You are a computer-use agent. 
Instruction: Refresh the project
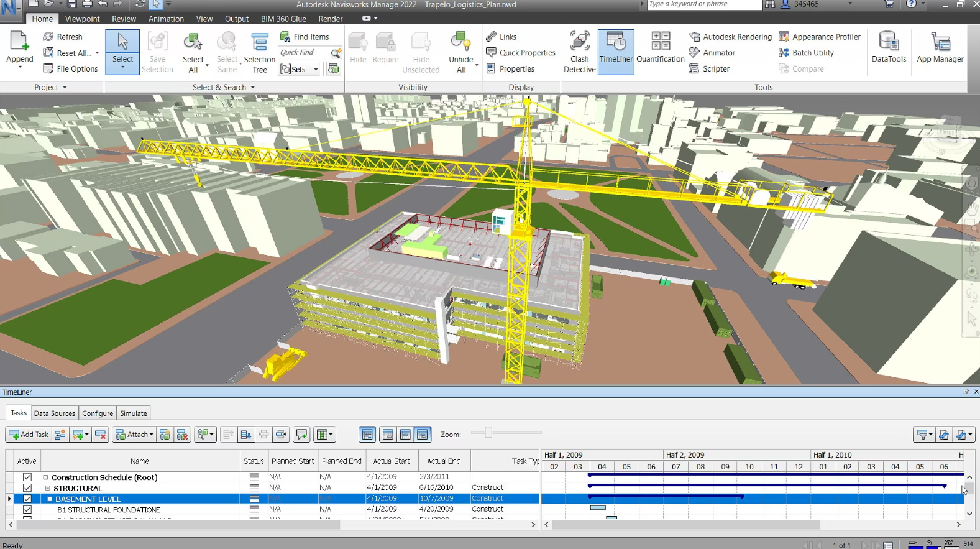[x=62, y=37]
